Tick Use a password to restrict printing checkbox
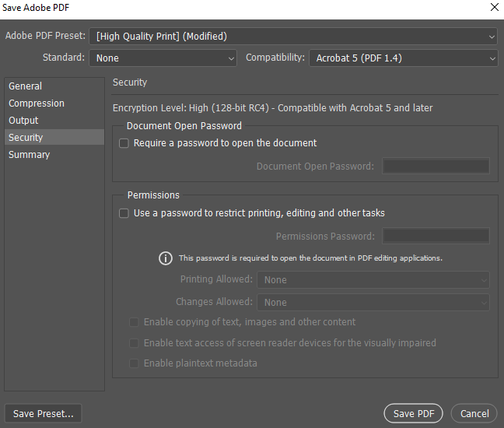The width and height of the screenshot is (504, 428). (x=124, y=213)
